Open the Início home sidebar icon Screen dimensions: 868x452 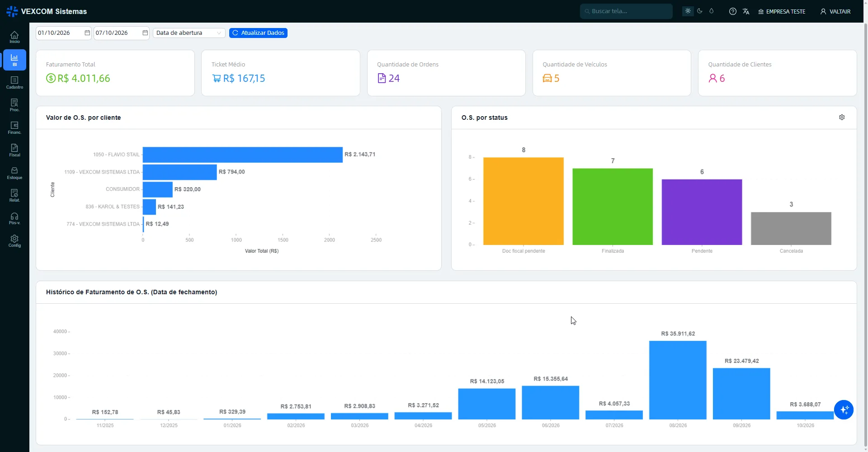(14, 37)
